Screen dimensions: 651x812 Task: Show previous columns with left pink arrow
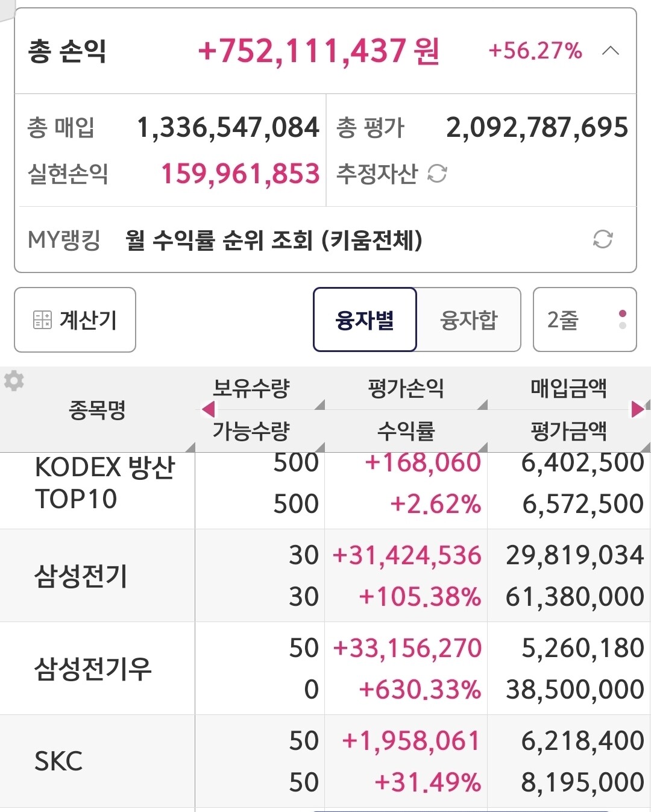(x=209, y=410)
